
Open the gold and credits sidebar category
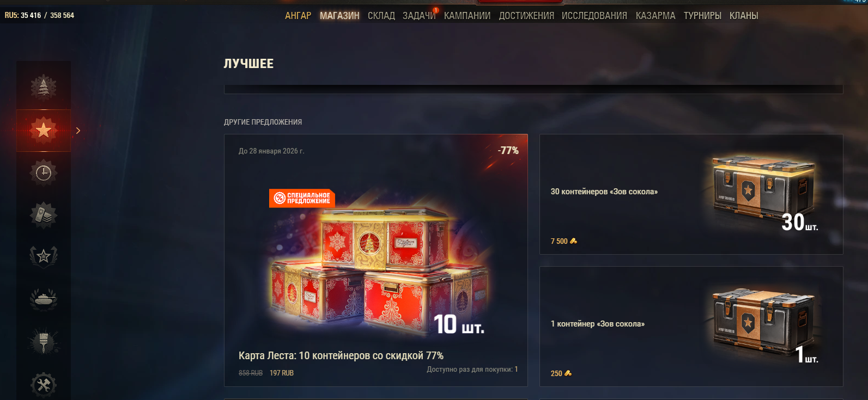coord(44,215)
